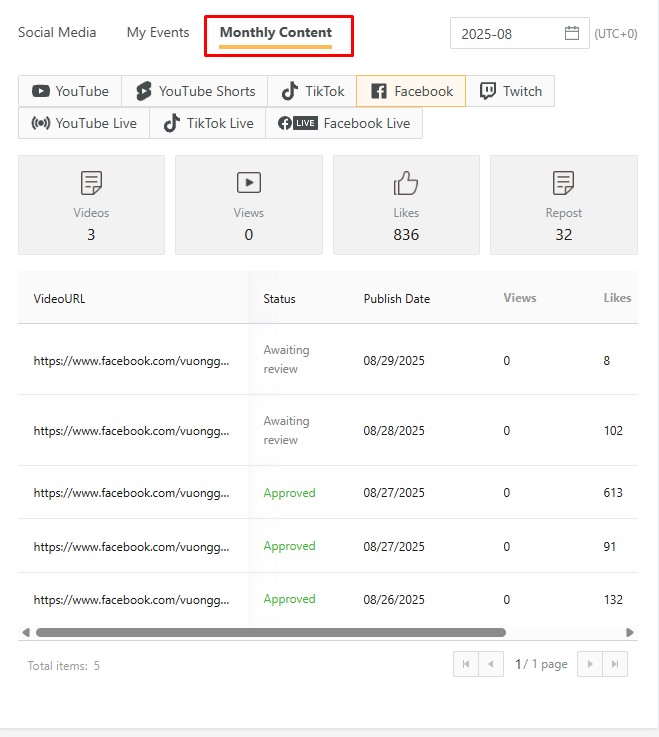659x737 pixels.
Task: Go to the next page arrow
Action: pyautogui.click(x=590, y=664)
